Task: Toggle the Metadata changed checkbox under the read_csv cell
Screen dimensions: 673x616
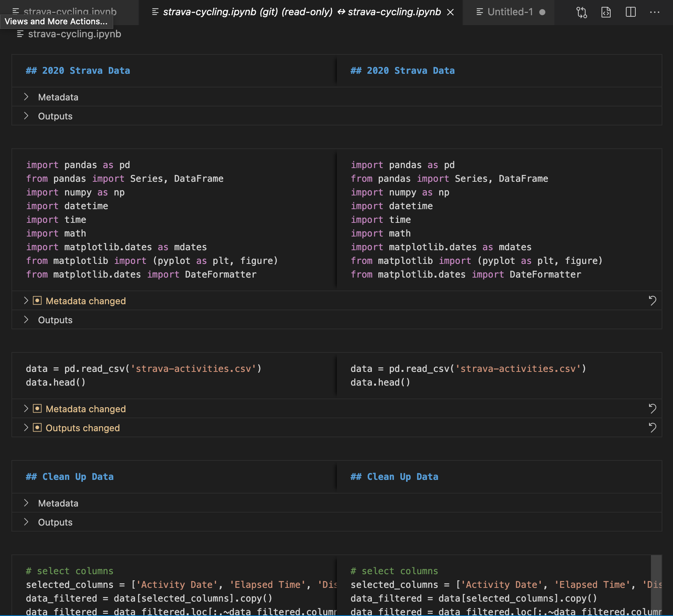Action: click(37, 408)
